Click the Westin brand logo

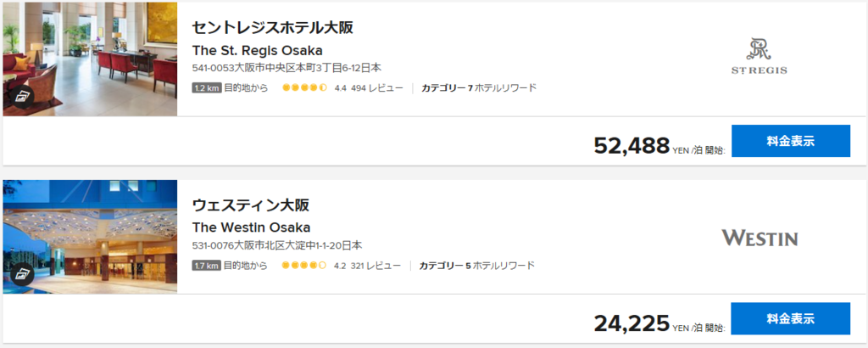759,239
